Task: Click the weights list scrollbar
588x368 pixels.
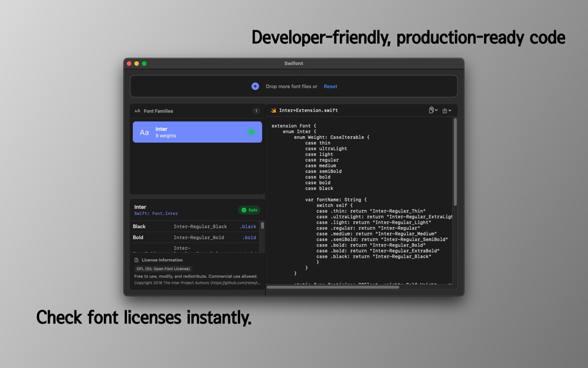Action: pyautogui.click(x=262, y=226)
